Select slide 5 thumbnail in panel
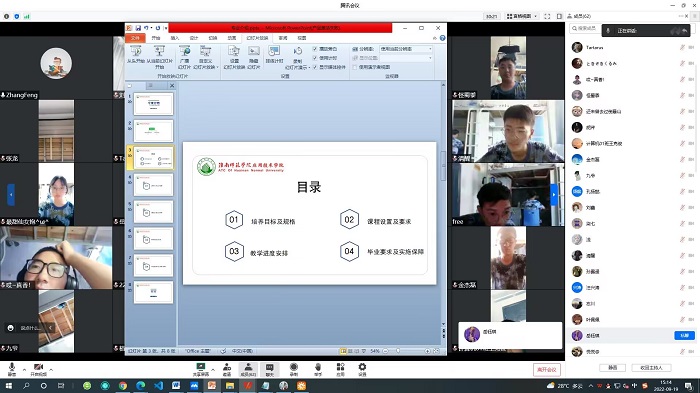Image resolution: width=700 pixels, height=393 pixels. tap(153, 212)
